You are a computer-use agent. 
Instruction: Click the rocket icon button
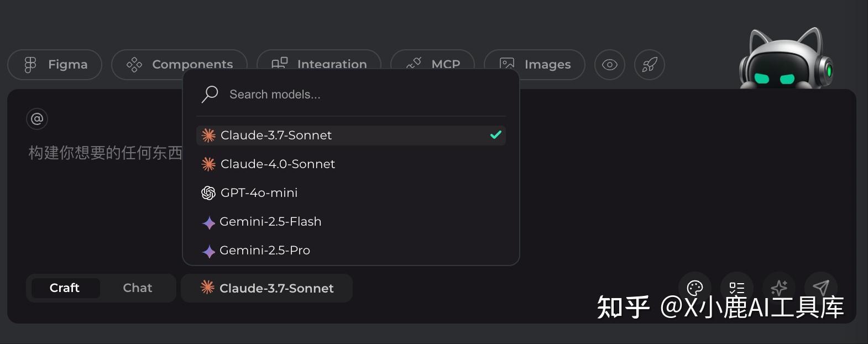(649, 65)
